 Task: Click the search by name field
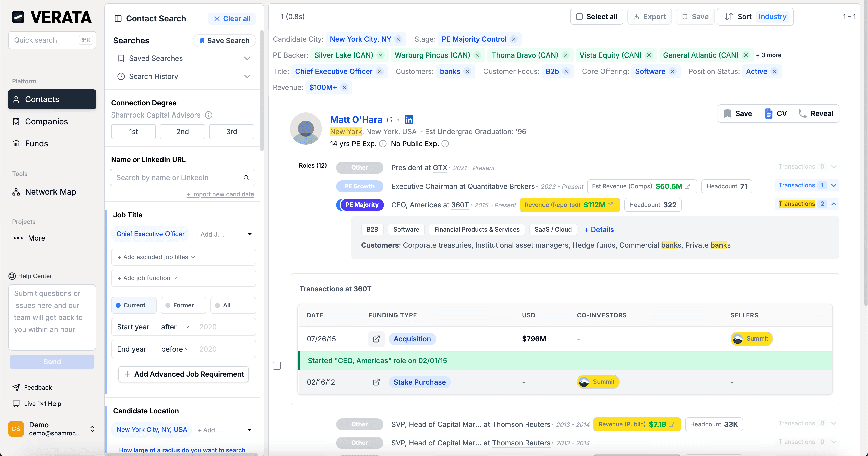tap(179, 178)
